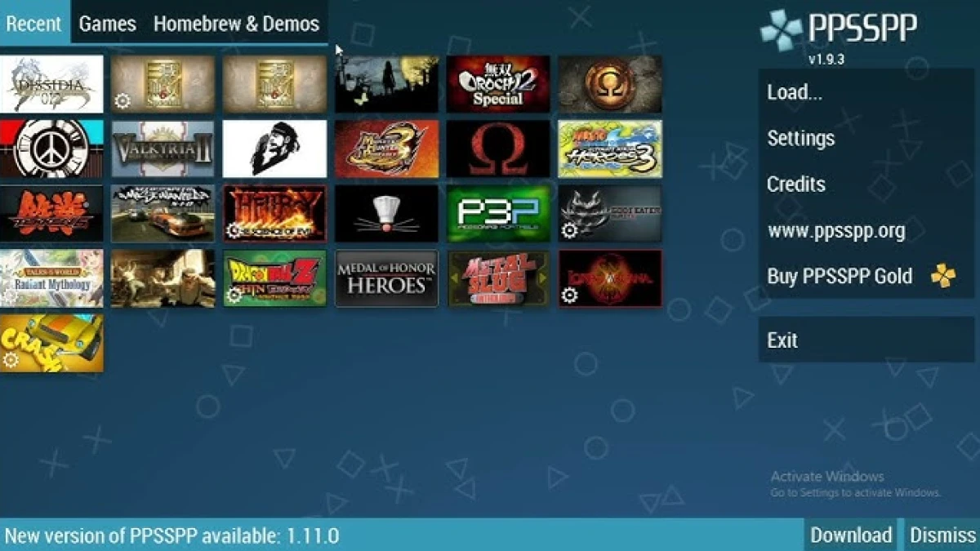Start P3P Persona 3 Portable
Viewport: 980px width, 551px height.
coord(498,214)
